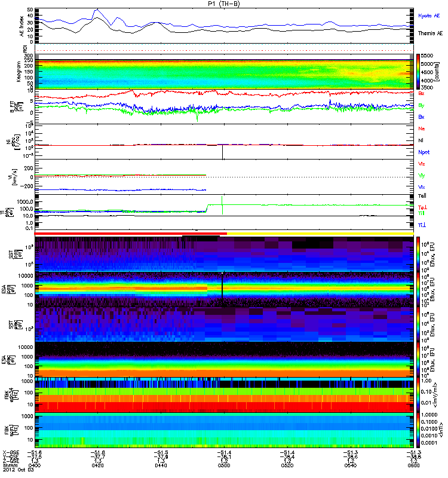Viewport: 448px width, 478px height.
Task: Pick the Keogram counts color bar
Action: (418, 72)
